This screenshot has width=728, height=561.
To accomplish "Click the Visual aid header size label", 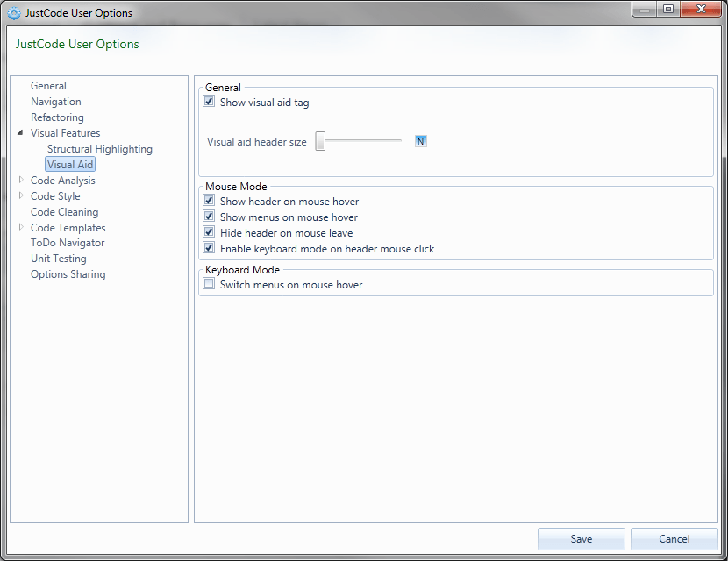I will click(x=257, y=142).
